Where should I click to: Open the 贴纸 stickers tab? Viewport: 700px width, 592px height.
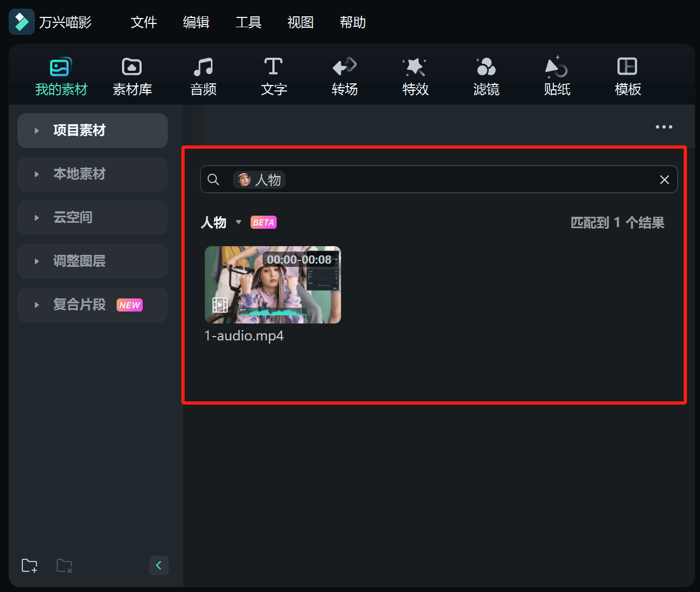point(557,77)
